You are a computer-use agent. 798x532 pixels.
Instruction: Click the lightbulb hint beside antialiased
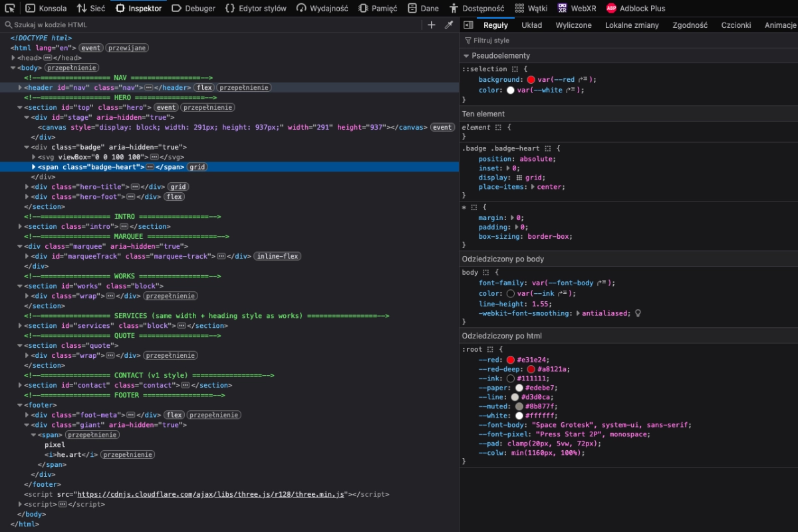click(638, 313)
